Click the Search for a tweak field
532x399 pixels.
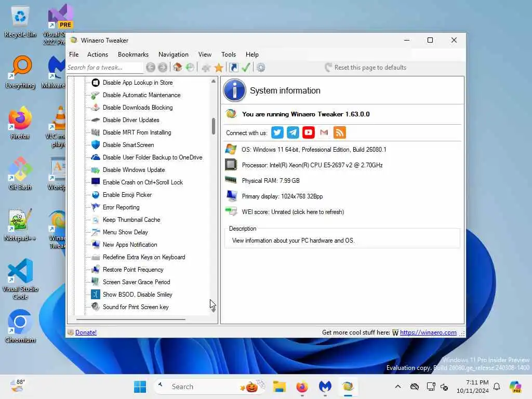(x=104, y=68)
